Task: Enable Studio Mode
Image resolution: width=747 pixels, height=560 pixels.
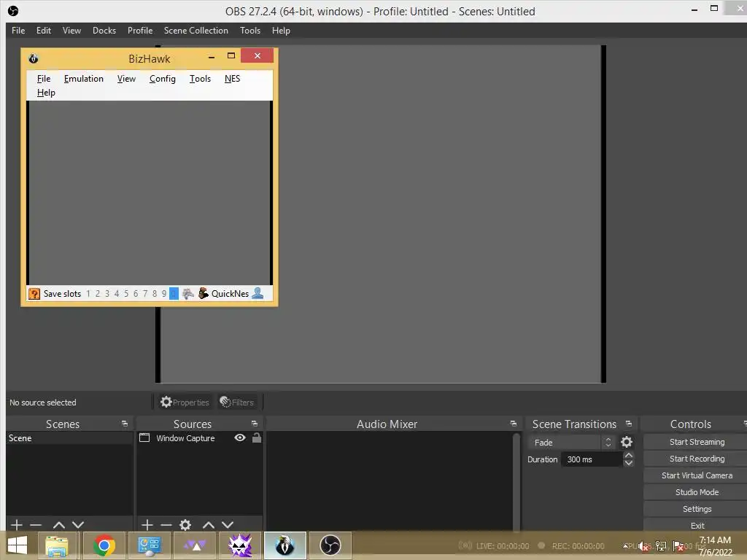Action: pos(697,492)
